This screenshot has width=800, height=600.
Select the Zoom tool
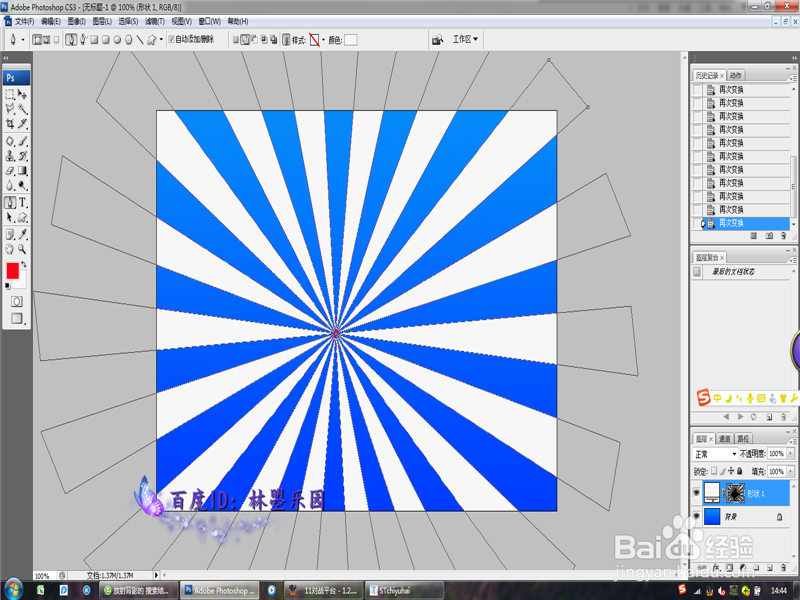22,249
